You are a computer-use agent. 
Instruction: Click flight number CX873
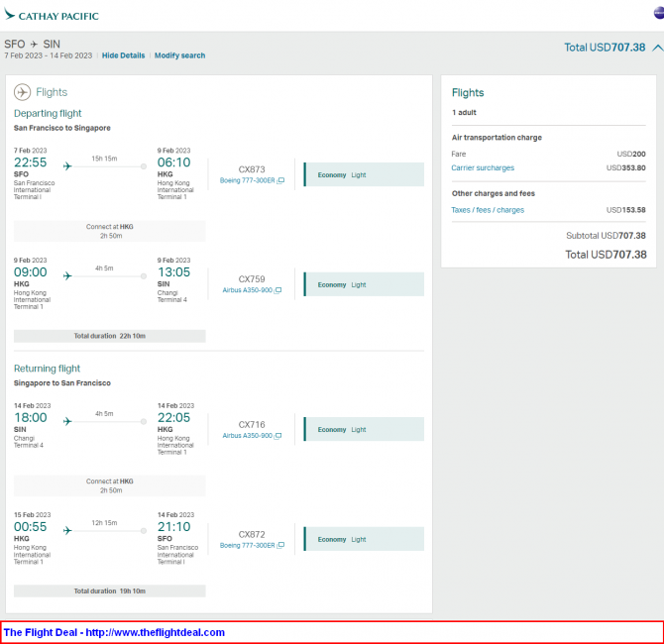point(252,169)
